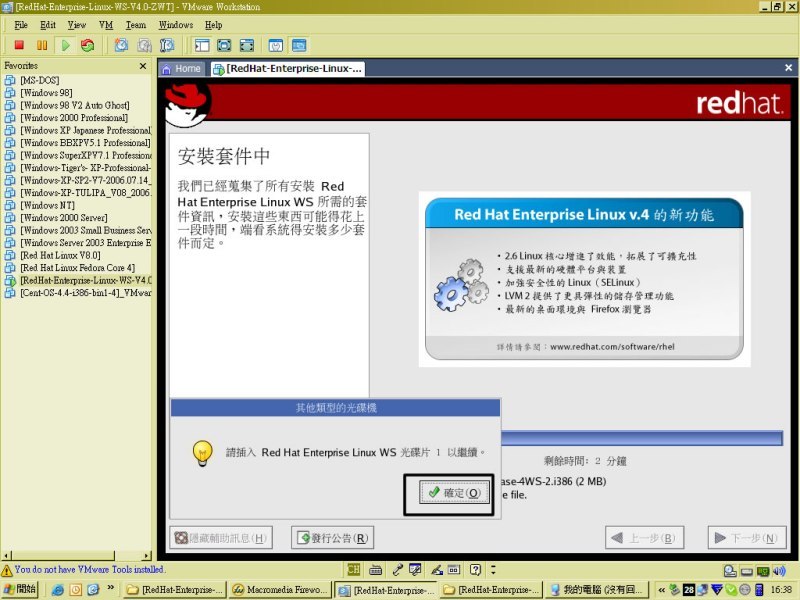Screen dimensions: 800x600
Task: Click the language bar keyboard icon
Action: [376, 569]
